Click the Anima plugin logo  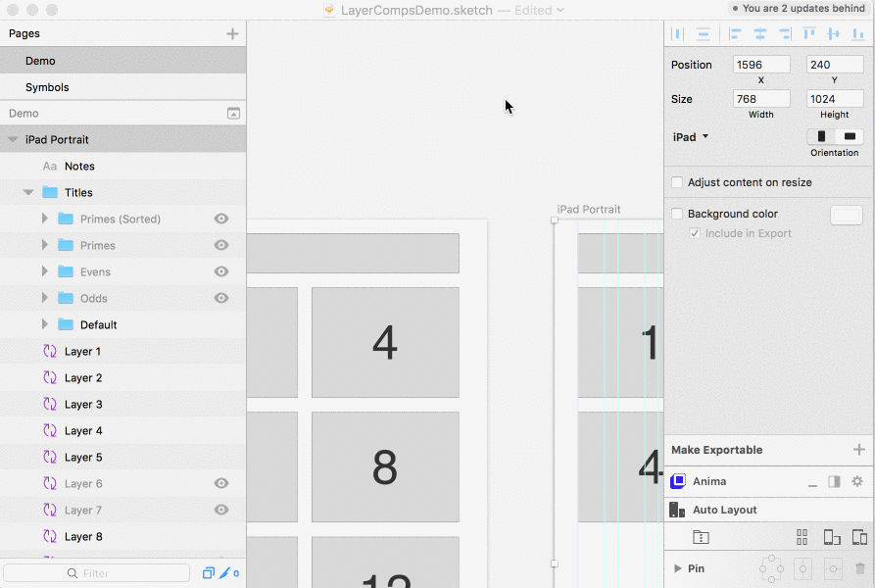pyautogui.click(x=677, y=481)
